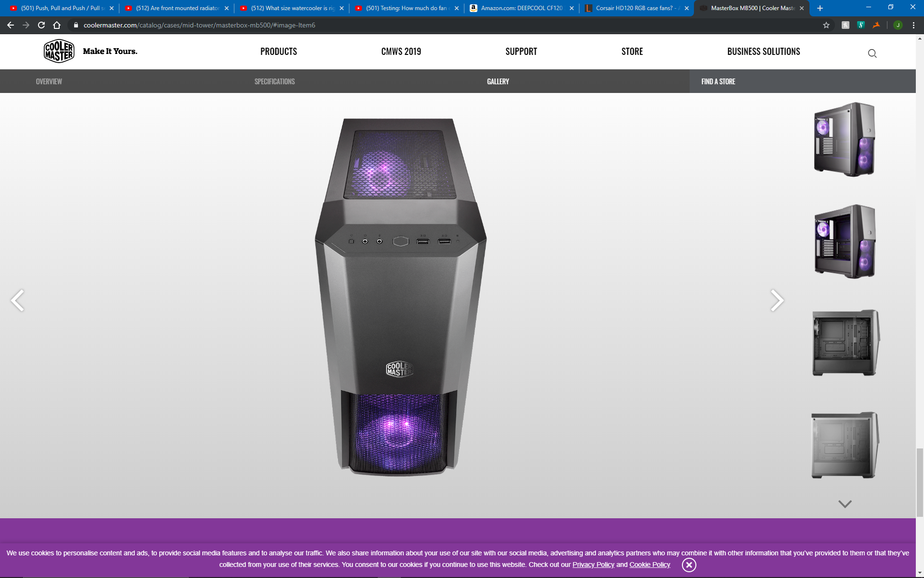Viewport: 924px width, 578px height.
Task: Select first thumbnail of case angled view
Action: tap(845, 139)
